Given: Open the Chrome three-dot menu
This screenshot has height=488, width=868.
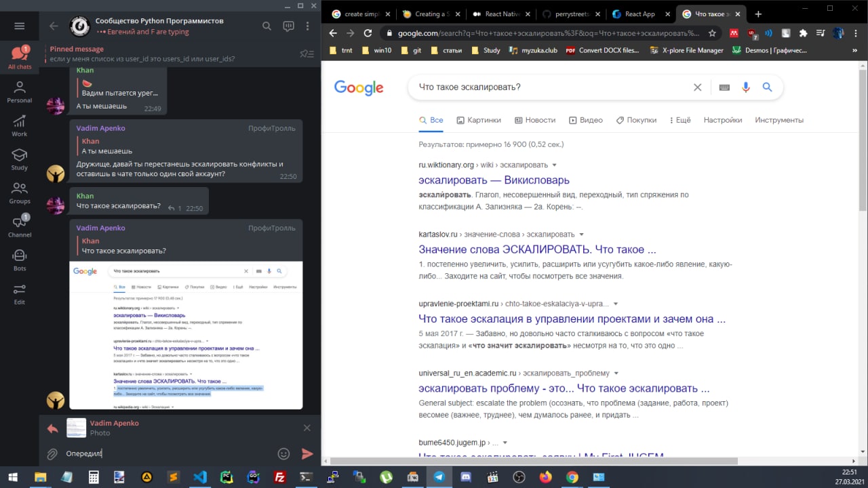Looking at the screenshot, I should click(x=856, y=33).
